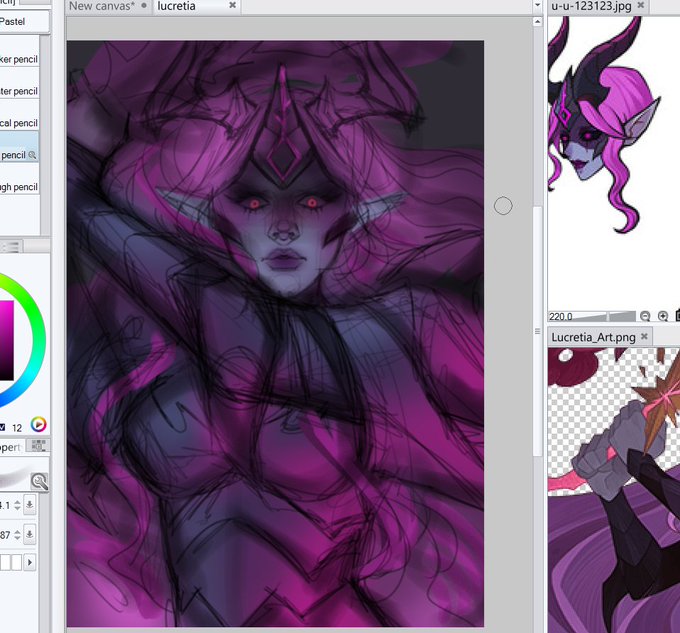Open the sub tool panel display menu icon
Viewport: 680px width, 633px height.
tap(12, 246)
